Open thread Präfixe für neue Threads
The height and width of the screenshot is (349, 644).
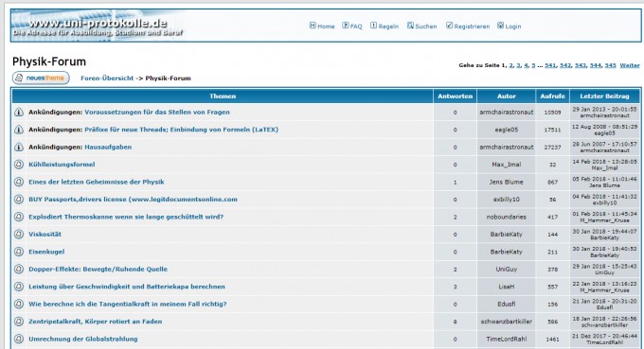coord(181,130)
